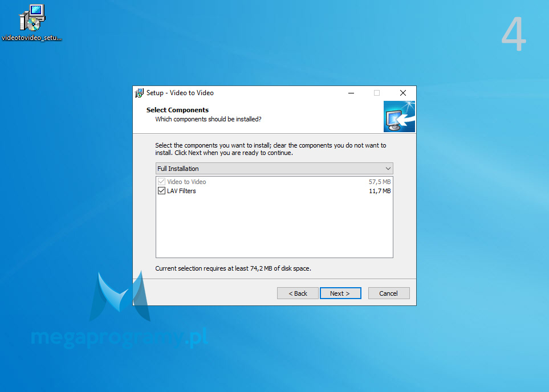Cancel the Video to Video setup
The image size is (549, 392).
388,293
